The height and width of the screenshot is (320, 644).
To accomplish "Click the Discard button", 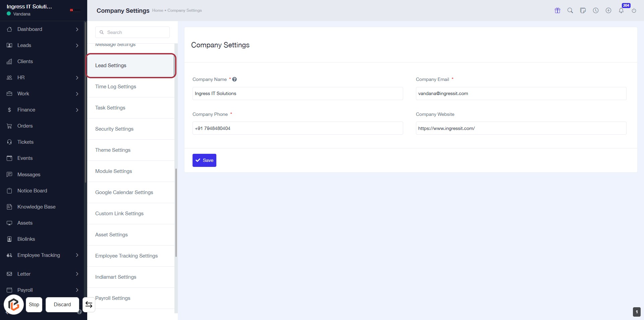I will [62, 305].
